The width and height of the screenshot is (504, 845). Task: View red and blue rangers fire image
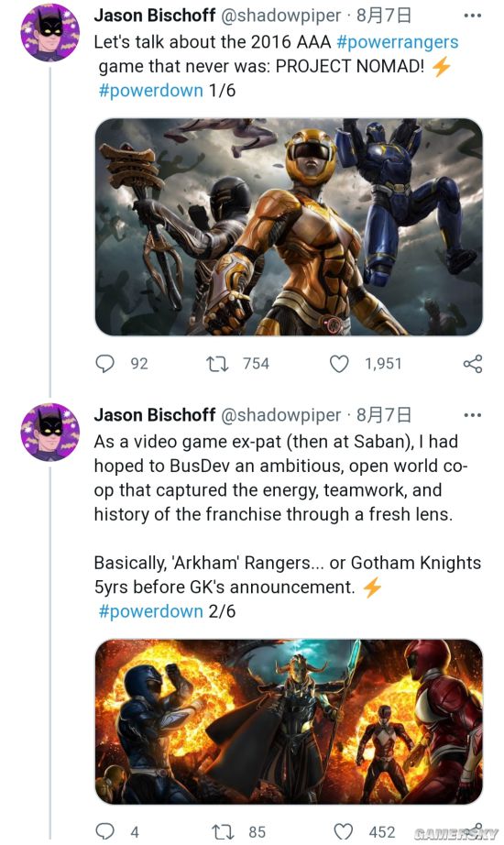289,721
